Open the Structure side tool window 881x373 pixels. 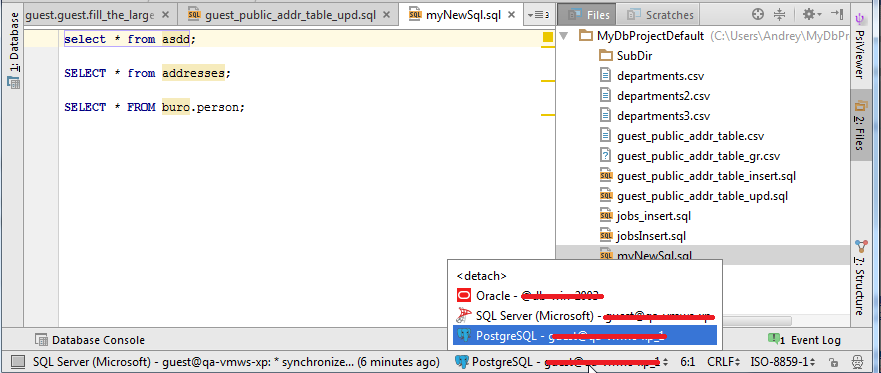click(860, 278)
